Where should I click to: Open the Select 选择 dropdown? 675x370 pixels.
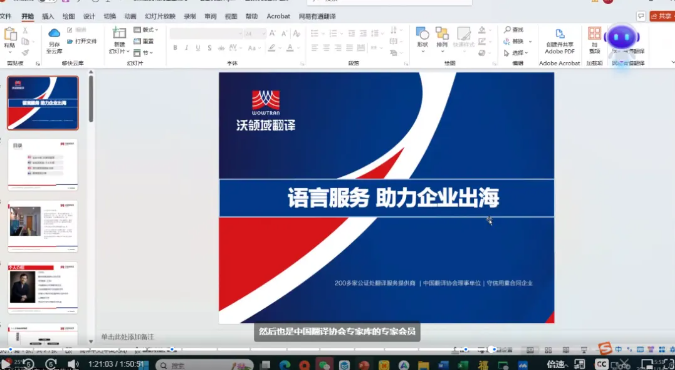click(x=515, y=53)
